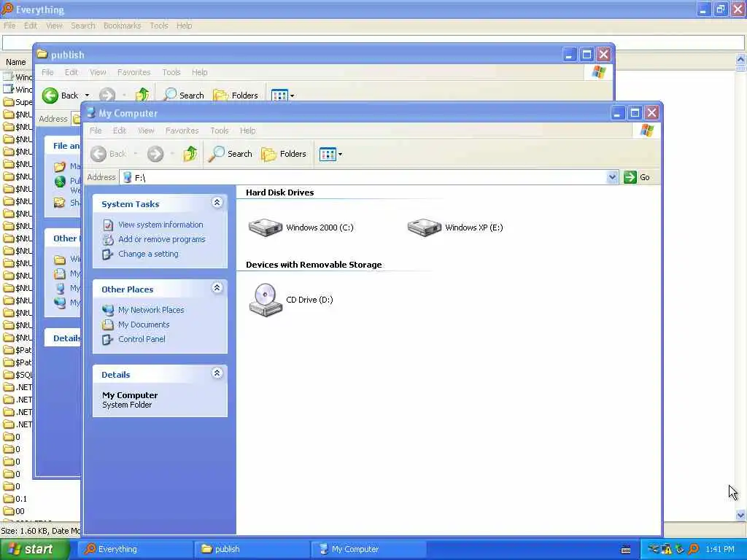The width and height of the screenshot is (747, 560).
Task: Click the Name column header in Everything
Action: coord(16,63)
